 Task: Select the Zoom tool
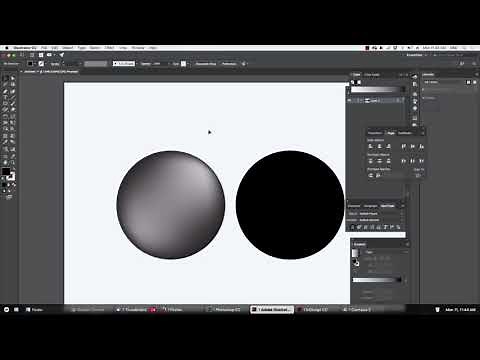click(13, 162)
